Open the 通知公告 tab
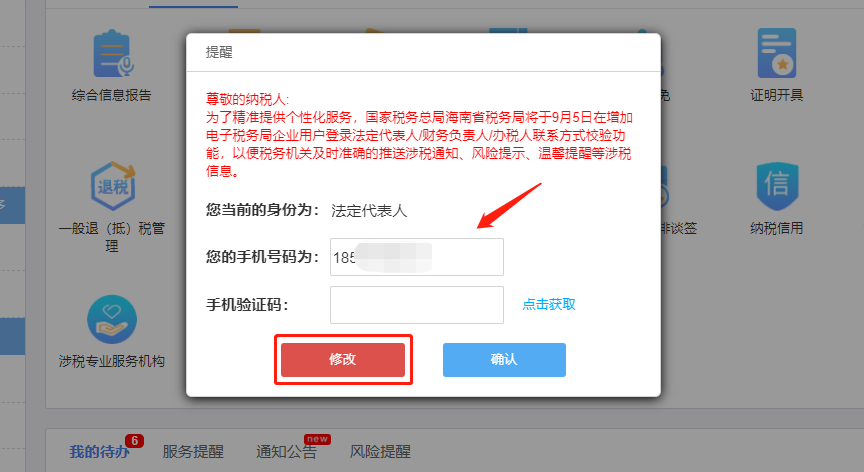 click(x=287, y=452)
